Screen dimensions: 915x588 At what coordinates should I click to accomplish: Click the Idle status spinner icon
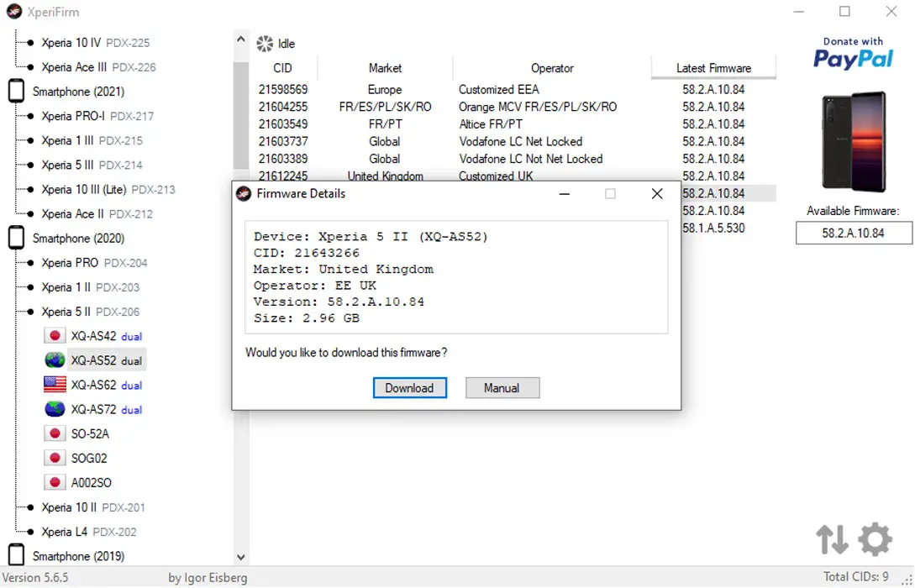click(265, 44)
